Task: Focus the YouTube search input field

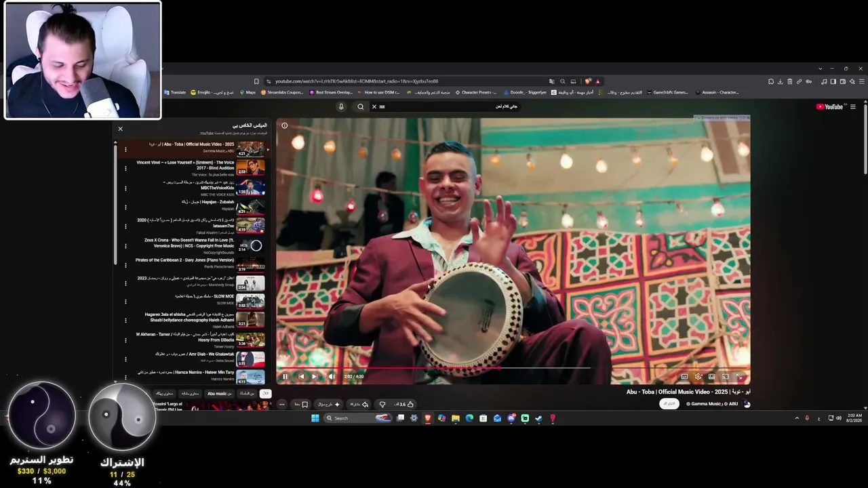Action: click(x=450, y=106)
